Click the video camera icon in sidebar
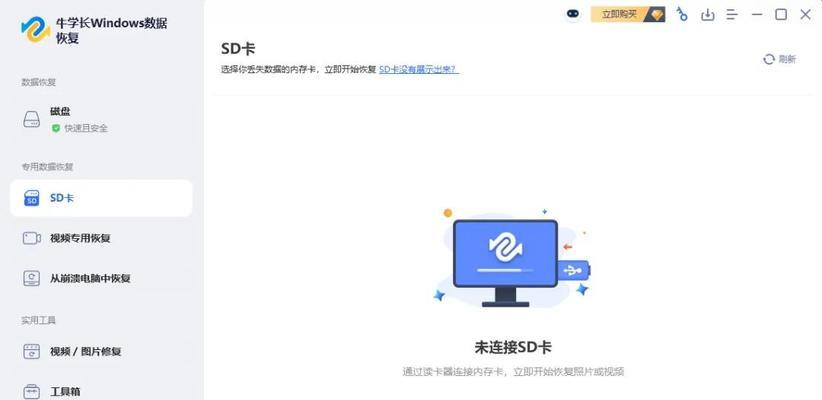Viewport: 822px width, 400px height. click(x=32, y=238)
